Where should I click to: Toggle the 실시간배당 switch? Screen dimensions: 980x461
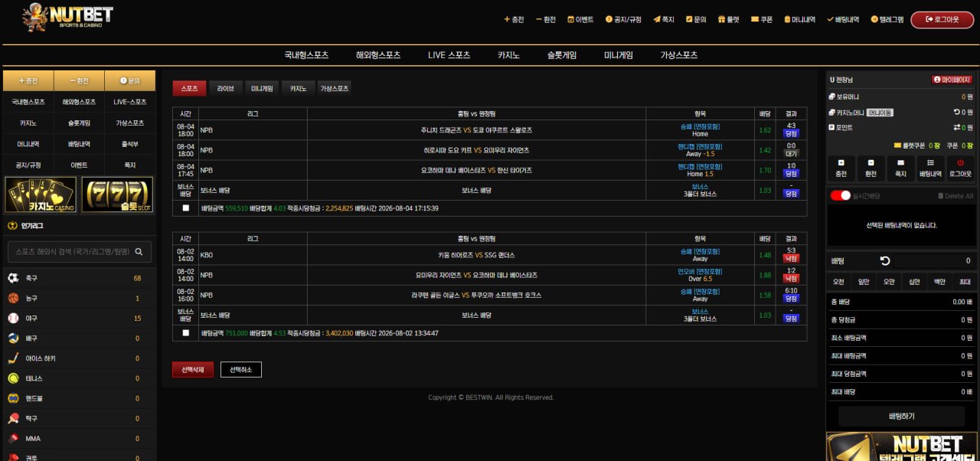(x=841, y=196)
